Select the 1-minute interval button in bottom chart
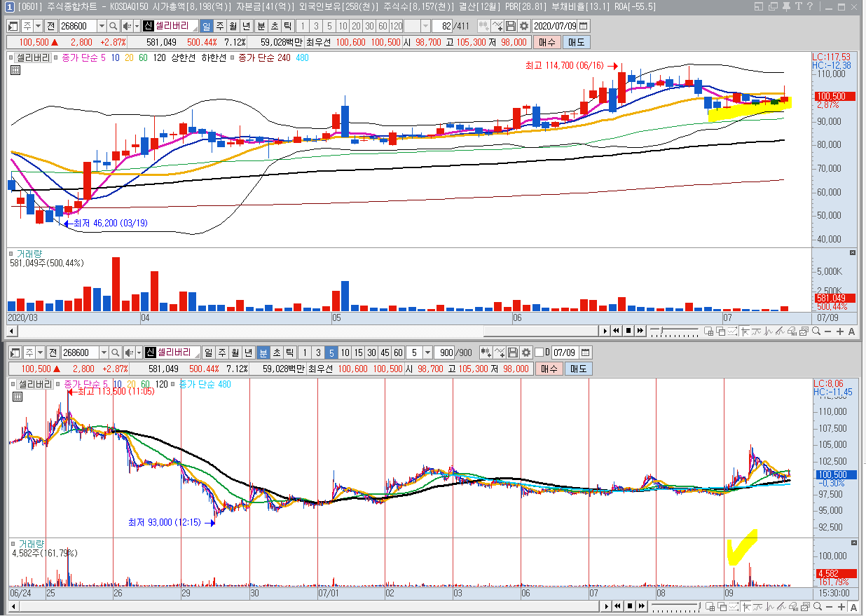 tap(305, 352)
